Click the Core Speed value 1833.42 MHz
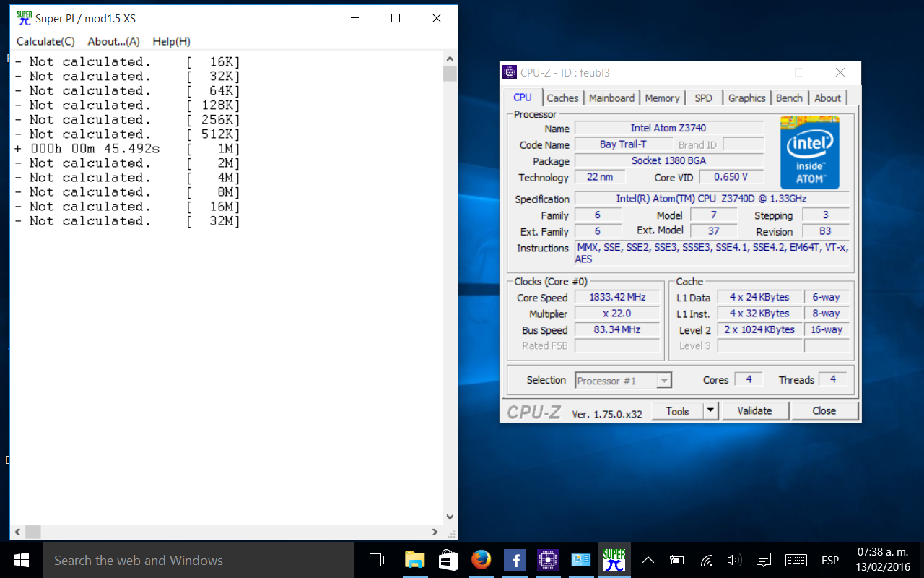Image resolution: width=924 pixels, height=578 pixels. [x=617, y=297]
